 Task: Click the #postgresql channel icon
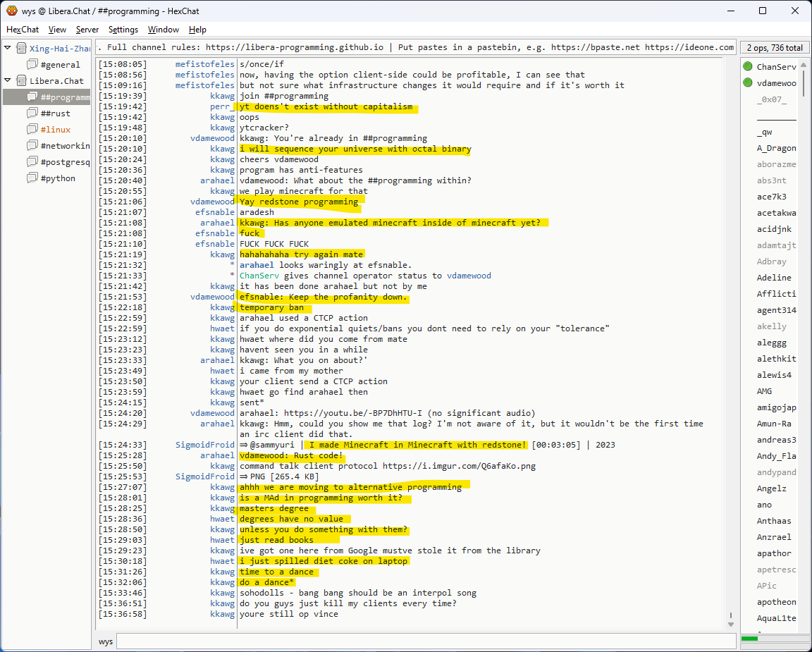[x=32, y=162]
